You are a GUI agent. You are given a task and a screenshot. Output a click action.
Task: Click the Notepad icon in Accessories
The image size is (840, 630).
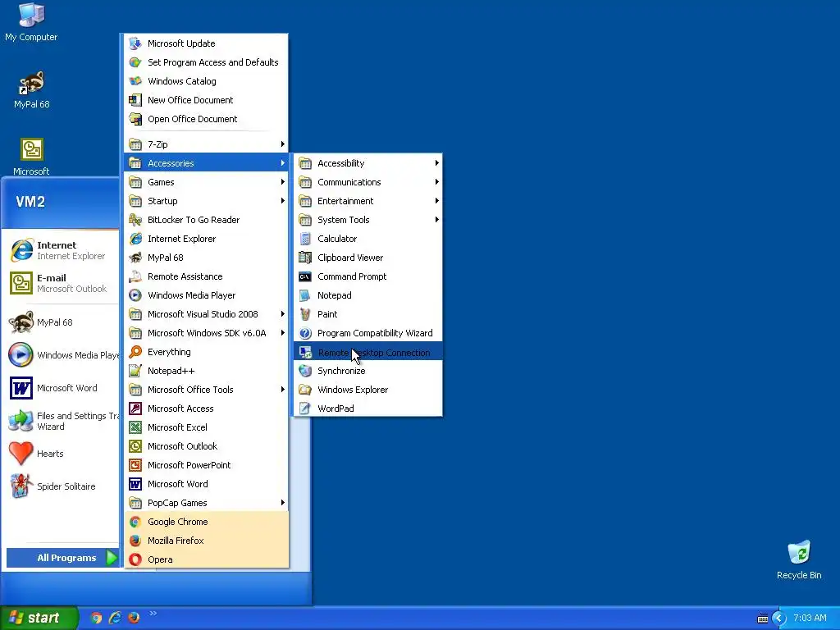305,295
